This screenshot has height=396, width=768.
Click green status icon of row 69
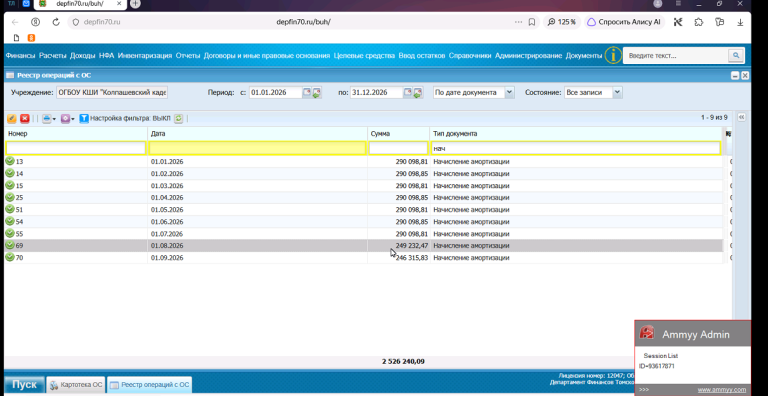click(10, 245)
